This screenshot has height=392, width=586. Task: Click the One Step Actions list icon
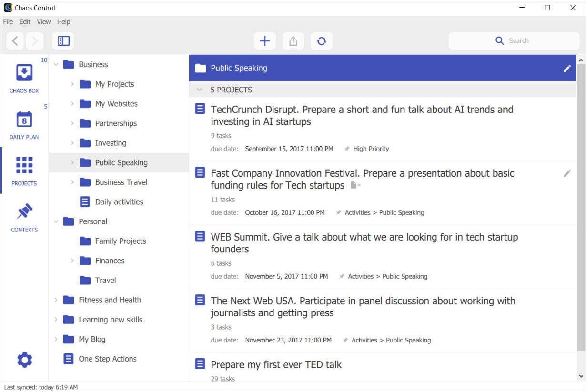(x=69, y=359)
